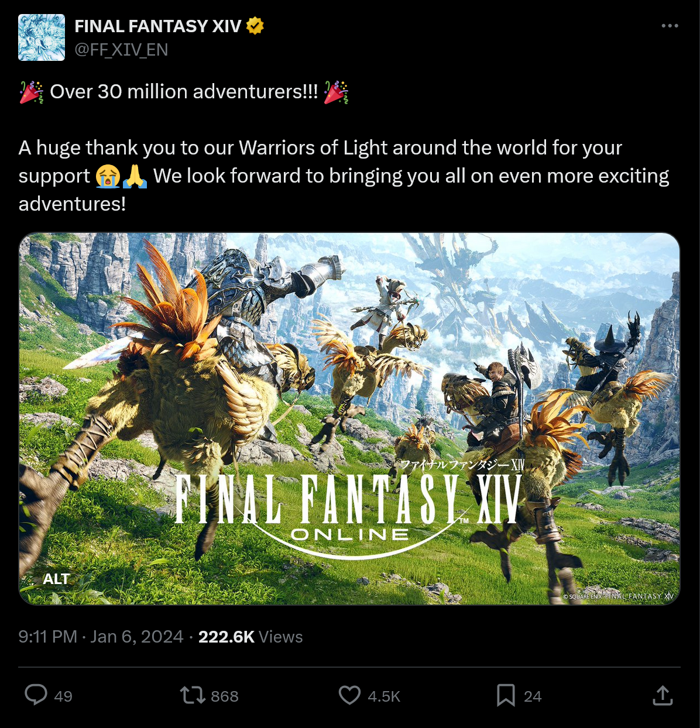
Task: Click the reply speech bubble icon
Action: coord(36,695)
